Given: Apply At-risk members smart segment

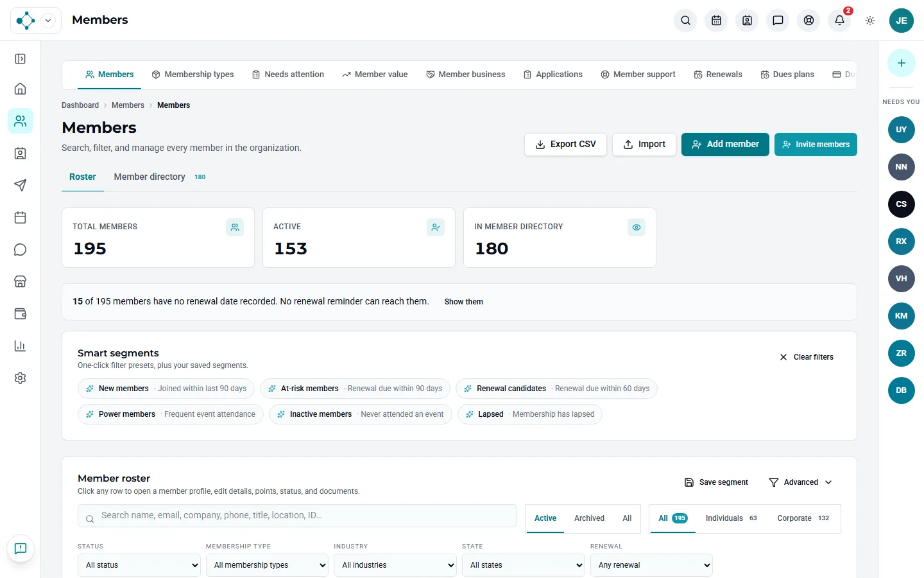Looking at the screenshot, I should pyautogui.click(x=355, y=389).
